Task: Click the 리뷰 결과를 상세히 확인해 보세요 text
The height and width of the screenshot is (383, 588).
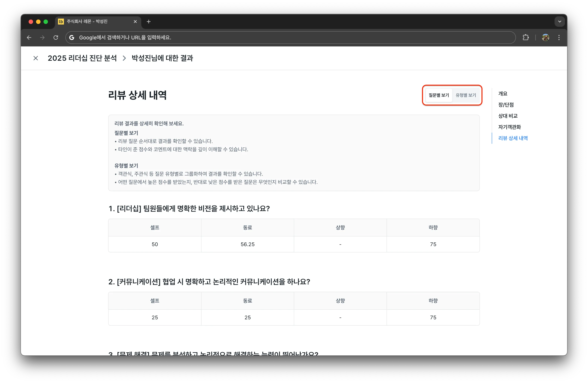Action: (149, 124)
